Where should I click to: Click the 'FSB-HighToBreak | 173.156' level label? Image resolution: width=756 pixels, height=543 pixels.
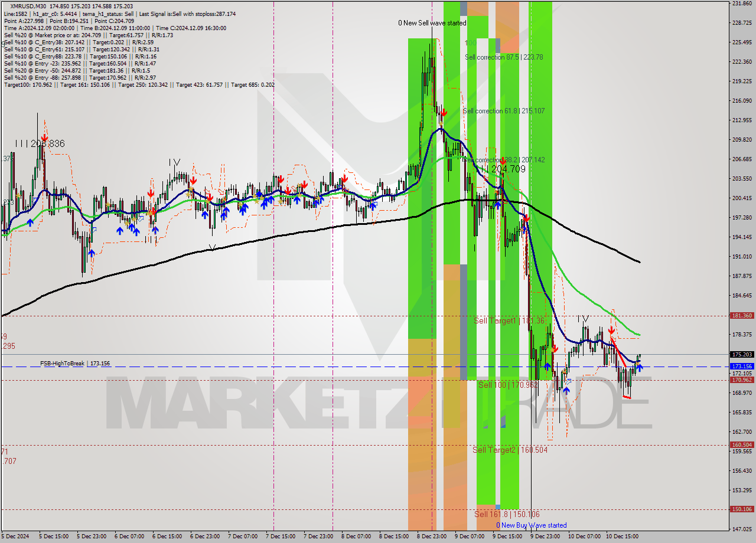click(x=75, y=364)
